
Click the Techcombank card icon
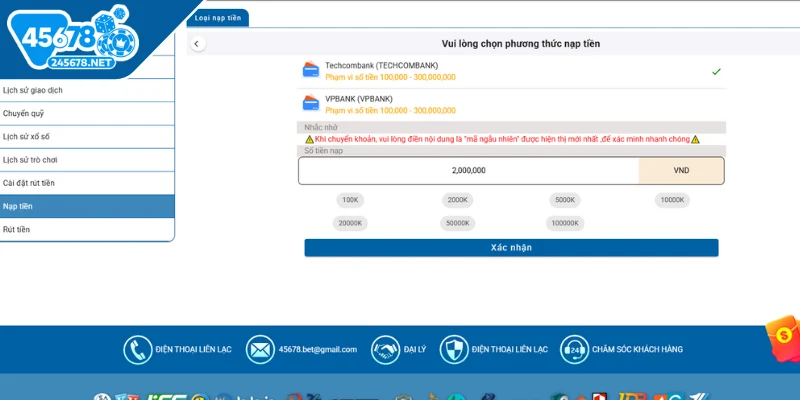(311, 70)
